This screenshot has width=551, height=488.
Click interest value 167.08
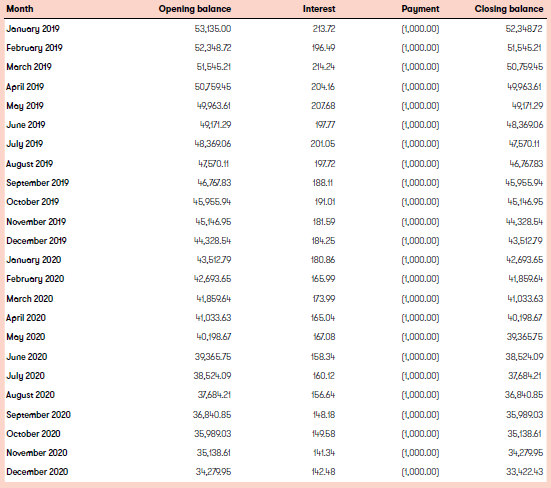pos(324,337)
